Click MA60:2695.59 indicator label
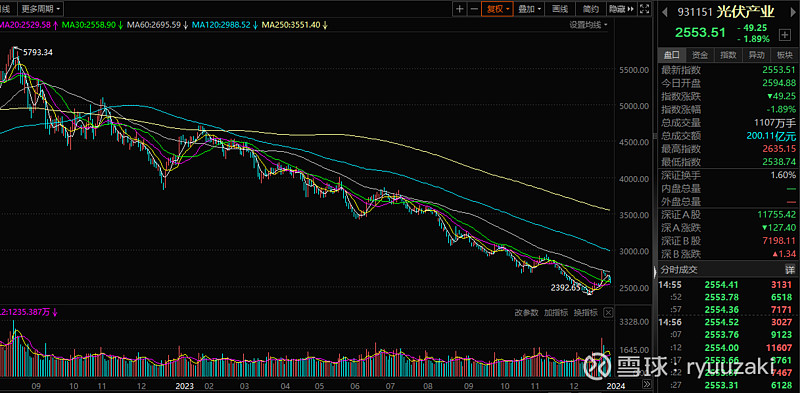Viewport: 800px width, 393px height. [154, 24]
